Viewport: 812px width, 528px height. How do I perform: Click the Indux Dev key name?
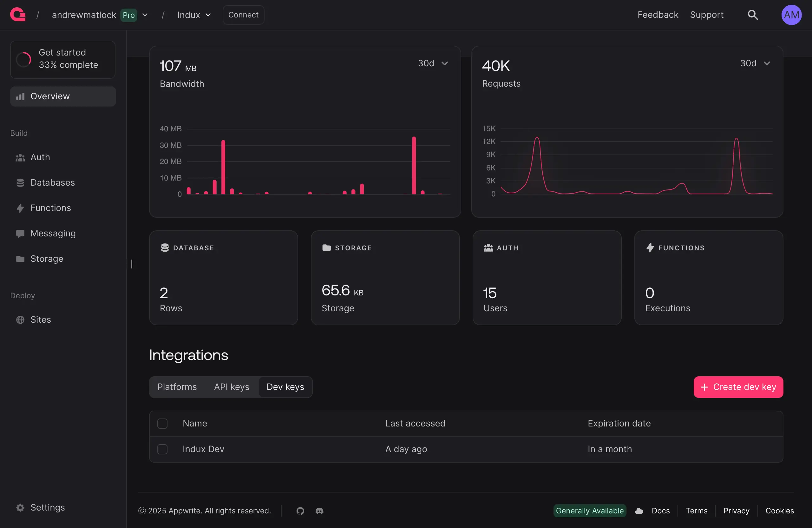tap(203, 449)
